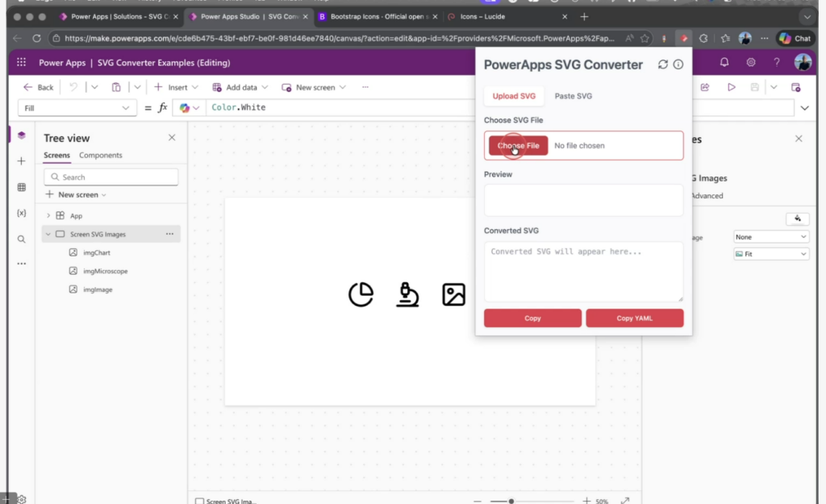Click the fit to window icon
The height and width of the screenshot is (504, 826).
coord(625,500)
